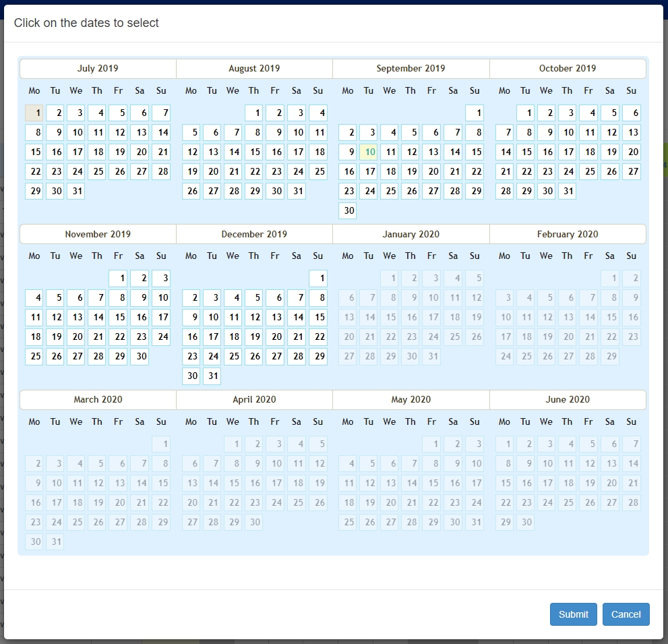Choose December 31, 2019
The width and height of the screenshot is (668, 644).
pos(212,376)
